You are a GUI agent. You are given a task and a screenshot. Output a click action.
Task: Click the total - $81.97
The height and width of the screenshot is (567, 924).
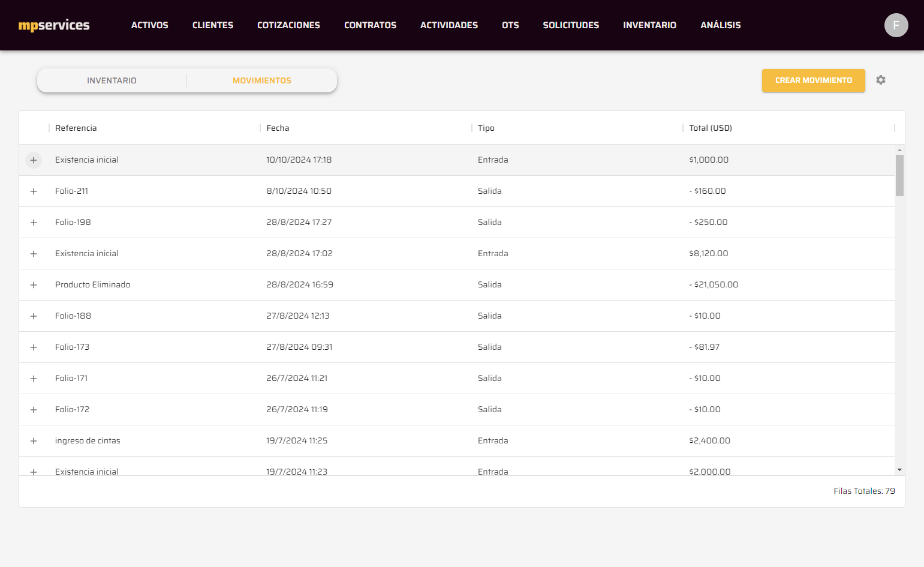[x=704, y=347]
